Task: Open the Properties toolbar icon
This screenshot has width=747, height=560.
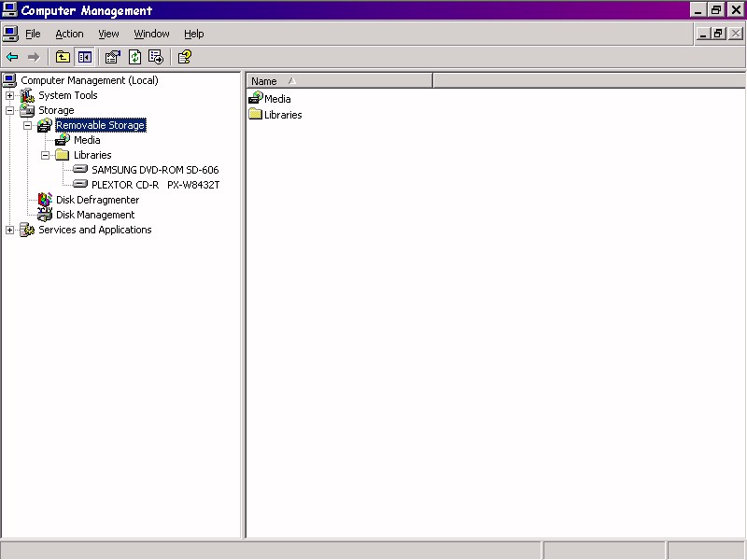Action: tap(112, 57)
